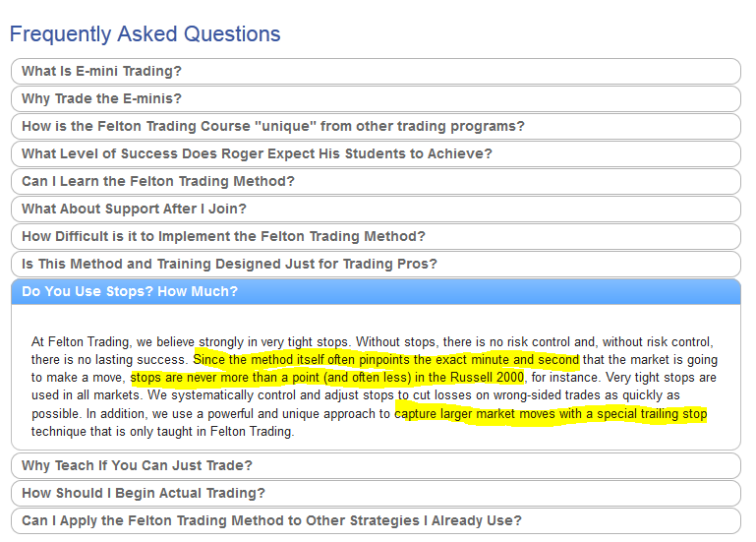Click the text 'technique that is only taught in Felton Trading'
The height and width of the screenshot is (542, 756).
click(162, 432)
